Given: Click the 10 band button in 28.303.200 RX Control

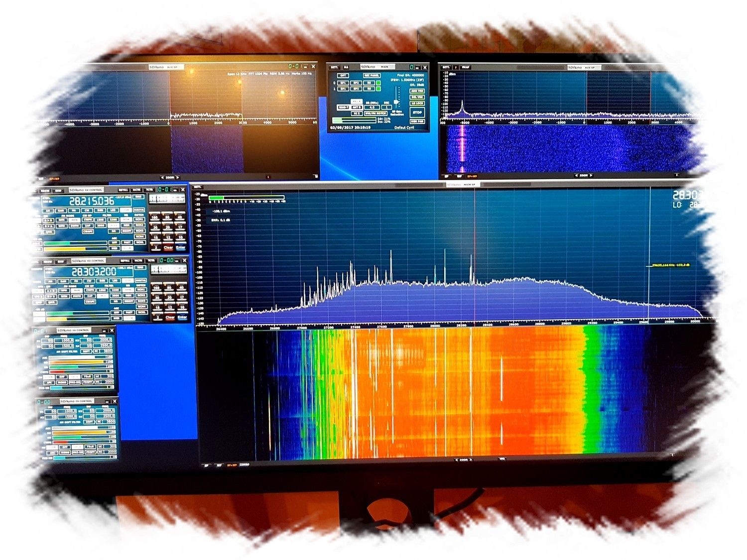Looking at the screenshot, I should click(x=182, y=307).
